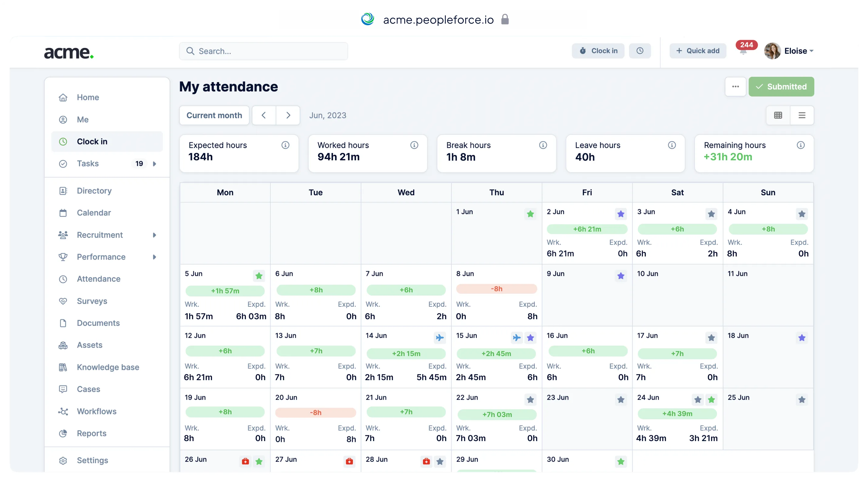Screen dimensions: 868x482
Task: Open the more options ellipsis button
Action: 735,87
